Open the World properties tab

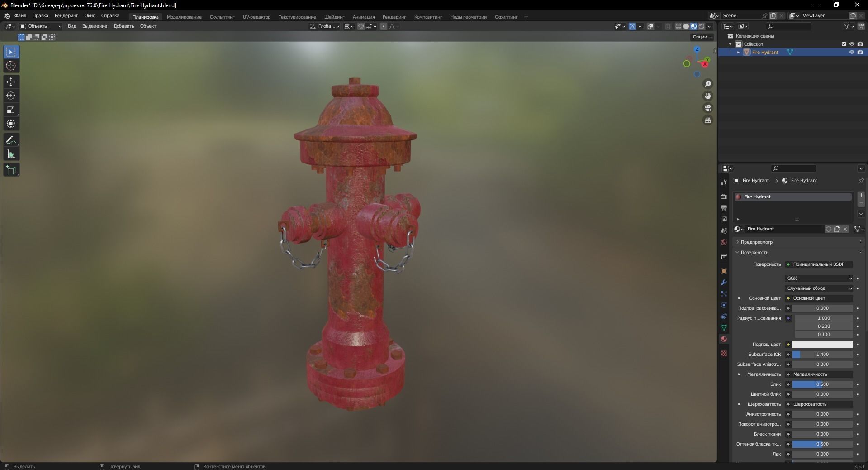pos(724,242)
